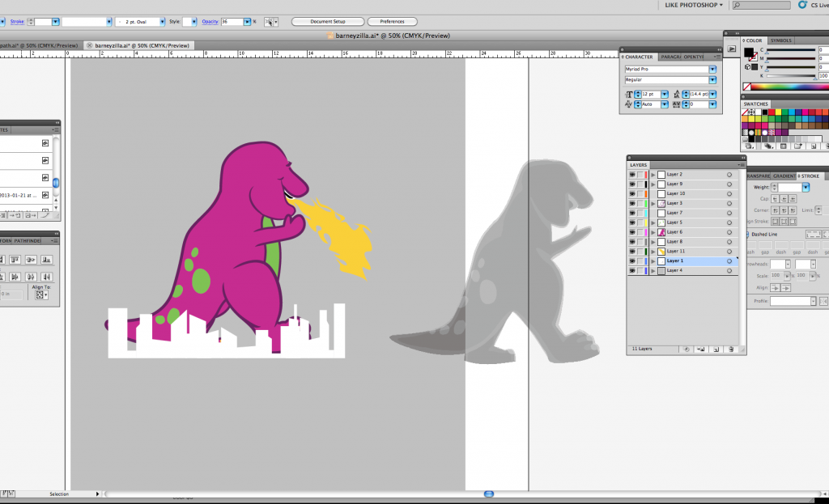Switch to the Pathfinder tab
829x504 pixels.
[28, 241]
